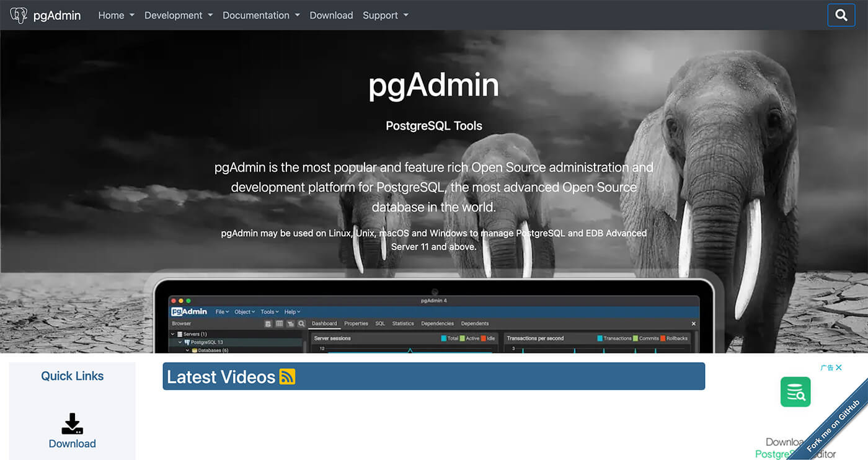Click the Fork me on GitHub ribbon
868x460 pixels.
pyautogui.click(x=834, y=425)
